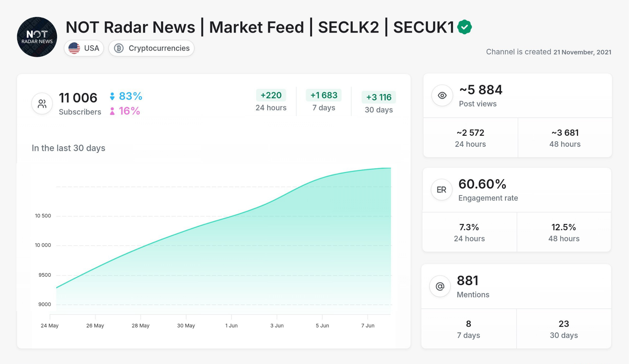Click the 24 hours post views cell
The height and width of the screenshot is (364, 629).
click(x=470, y=138)
